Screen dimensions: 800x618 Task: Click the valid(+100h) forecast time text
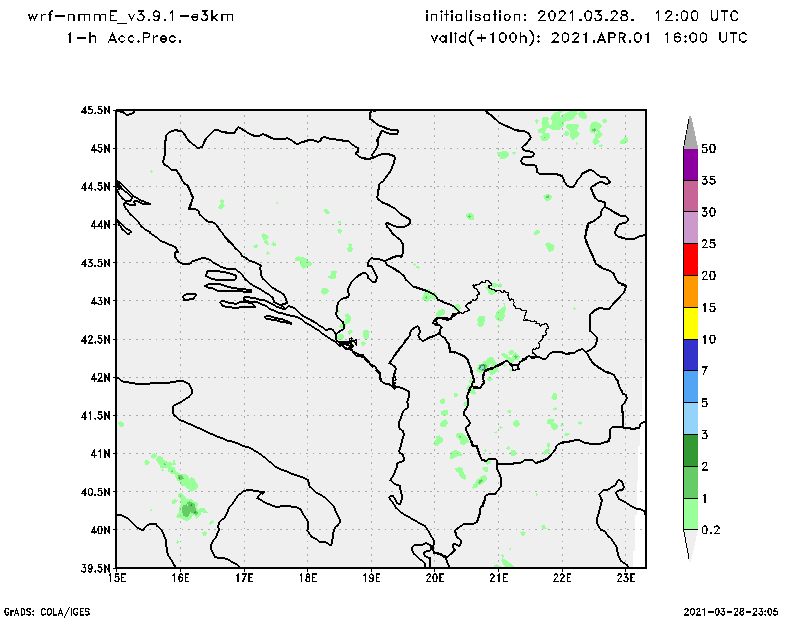click(x=585, y=38)
